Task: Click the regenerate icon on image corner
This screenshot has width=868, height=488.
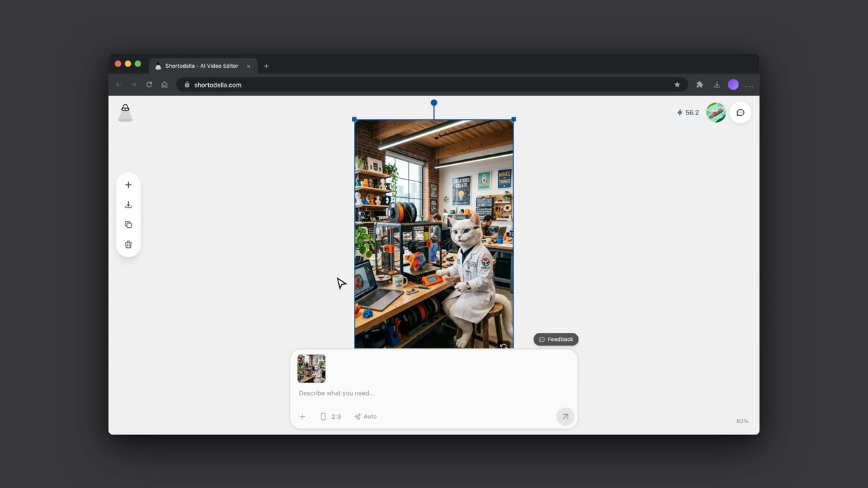Action: pyautogui.click(x=503, y=346)
